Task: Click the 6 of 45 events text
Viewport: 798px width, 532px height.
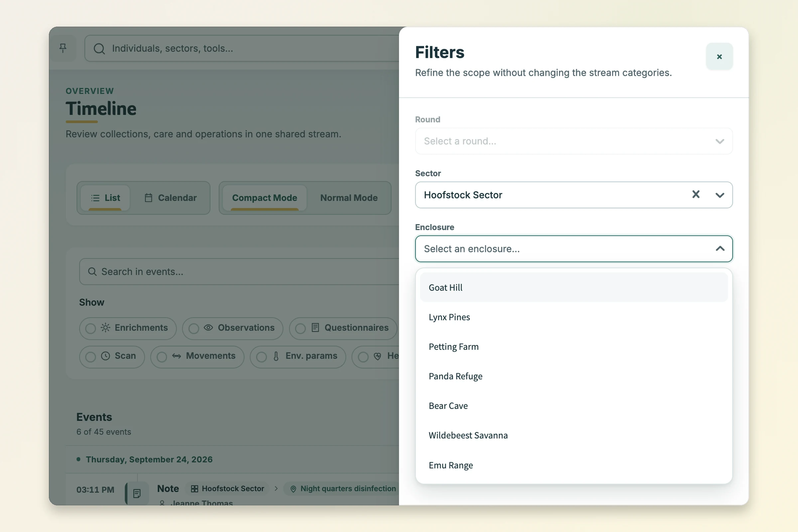Action: tap(103, 432)
